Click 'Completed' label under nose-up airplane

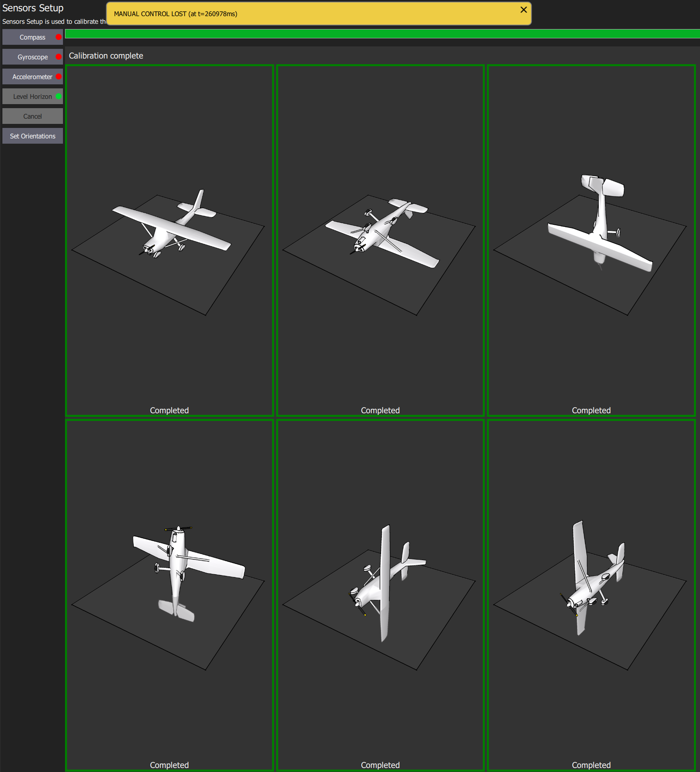pos(170,765)
